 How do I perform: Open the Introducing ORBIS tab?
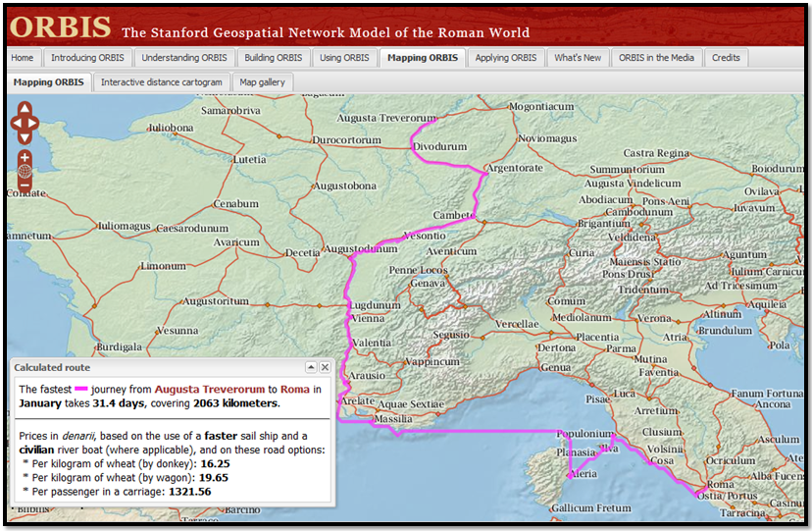tap(87, 58)
